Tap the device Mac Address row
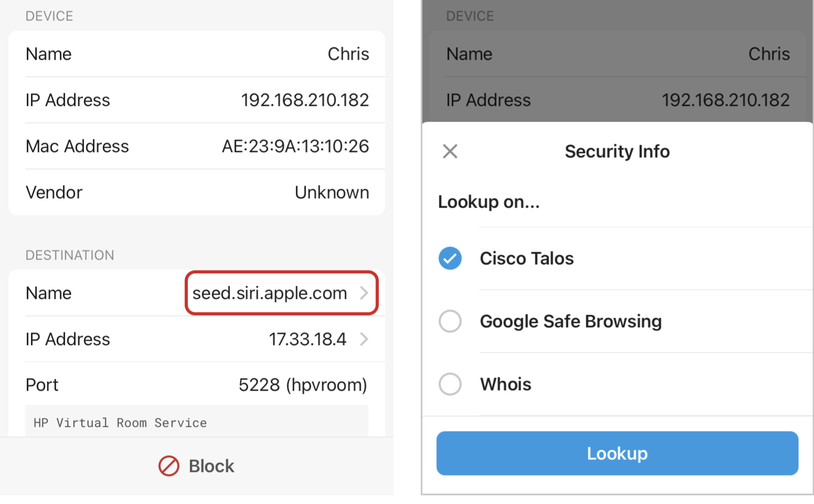Image resolution: width=814 pixels, height=504 pixels. 197,146
